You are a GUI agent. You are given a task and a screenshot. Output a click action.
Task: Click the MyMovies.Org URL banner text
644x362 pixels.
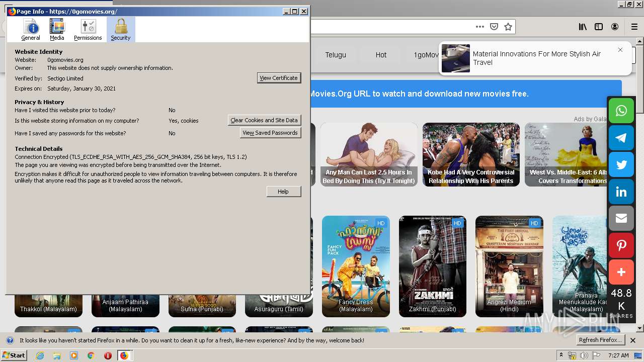click(x=419, y=94)
